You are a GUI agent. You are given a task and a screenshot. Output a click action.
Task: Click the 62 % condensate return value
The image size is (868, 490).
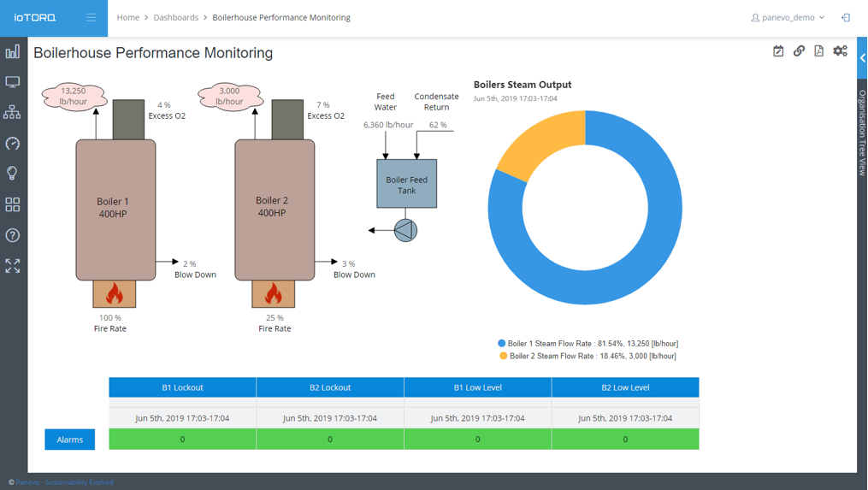tap(438, 125)
